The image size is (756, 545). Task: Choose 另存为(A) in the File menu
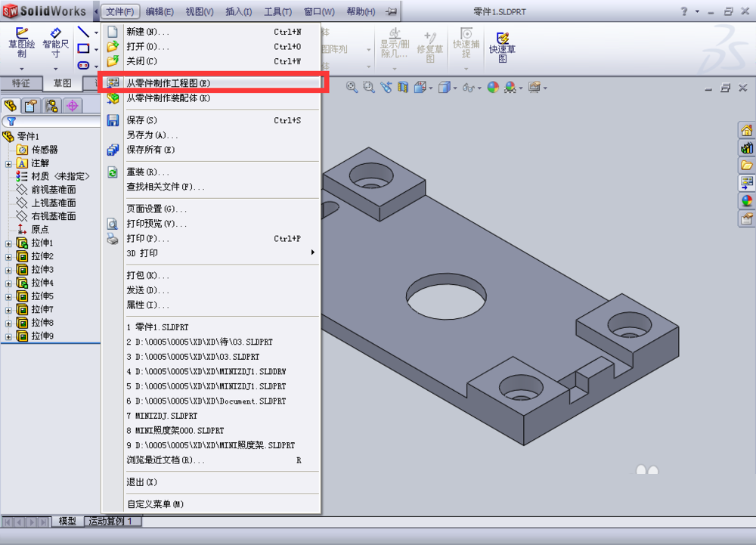click(211, 135)
